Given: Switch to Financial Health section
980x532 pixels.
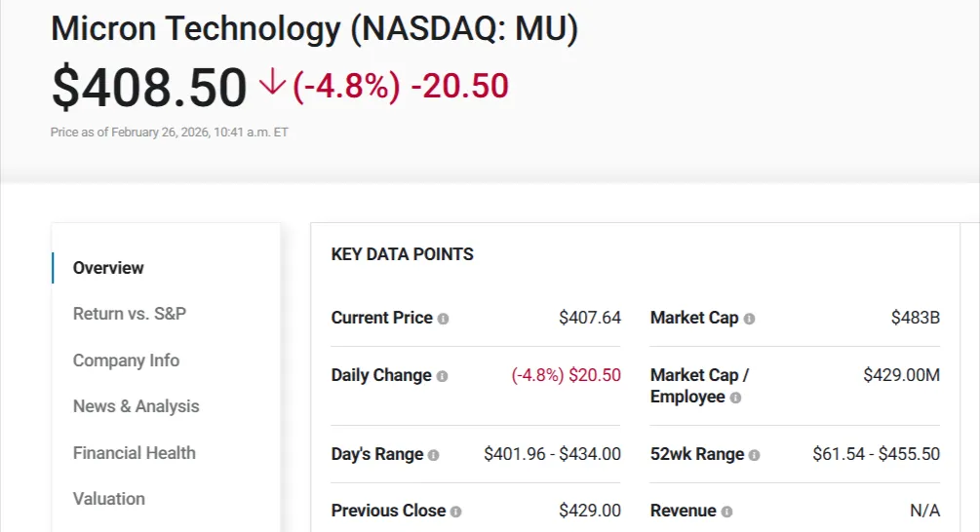Looking at the screenshot, I should pyautogui.click(x=134, y=453).
